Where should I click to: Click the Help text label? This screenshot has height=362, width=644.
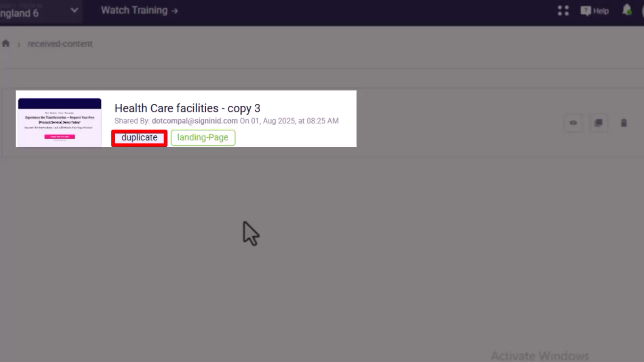[x=601, y=11]
